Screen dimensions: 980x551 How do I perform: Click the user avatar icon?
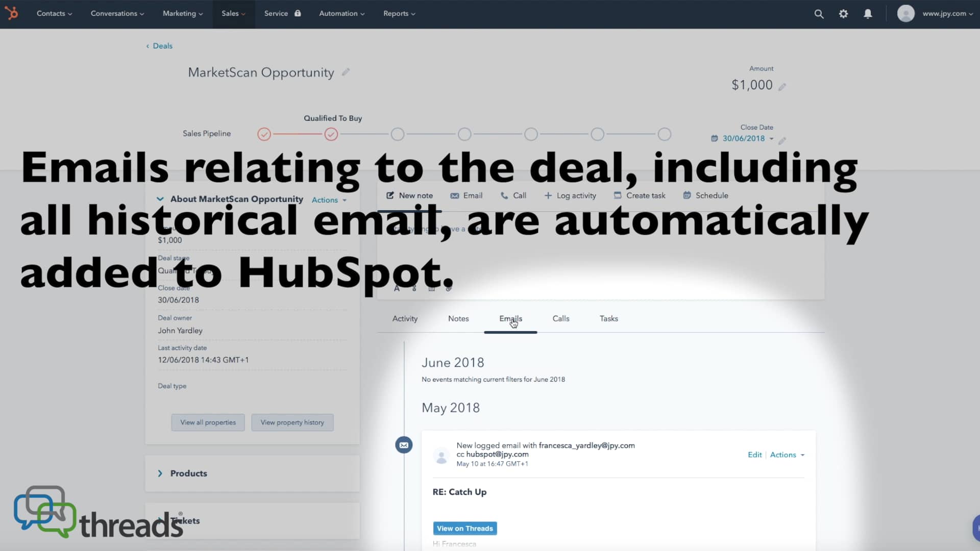906,13
